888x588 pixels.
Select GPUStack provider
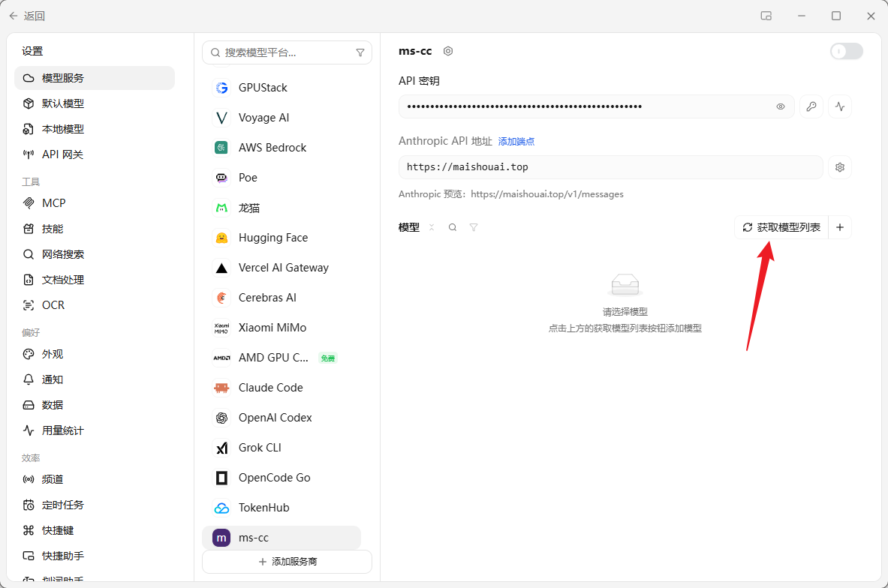(281, 88)
